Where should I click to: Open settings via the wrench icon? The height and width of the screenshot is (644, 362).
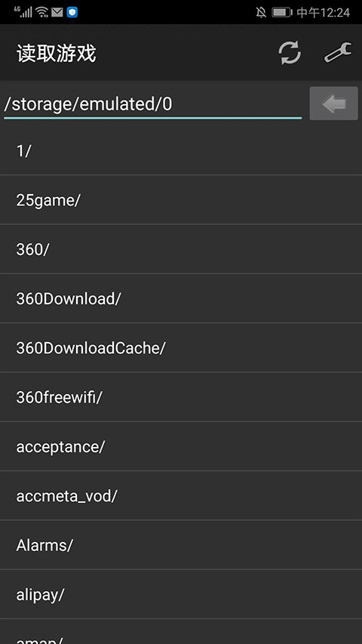tap(338, 53)
